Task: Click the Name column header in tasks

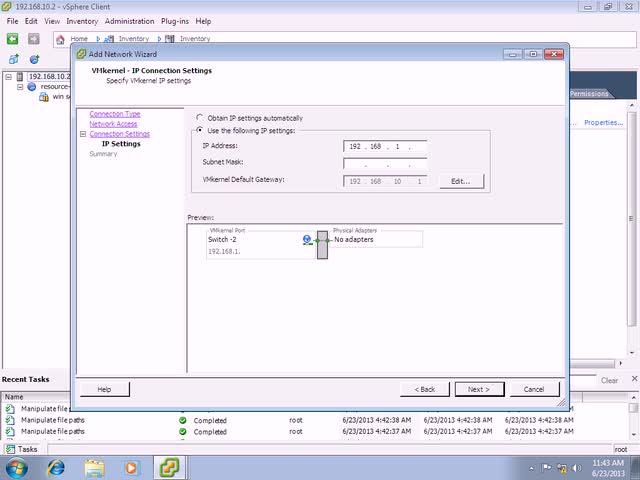Action: pos(37,397)
